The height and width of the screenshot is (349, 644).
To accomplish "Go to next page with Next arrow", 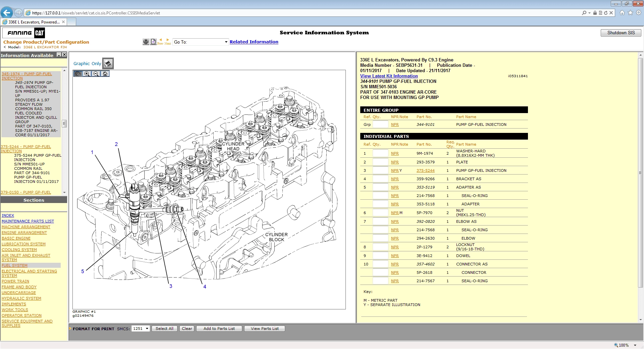I will click(168, 42).
